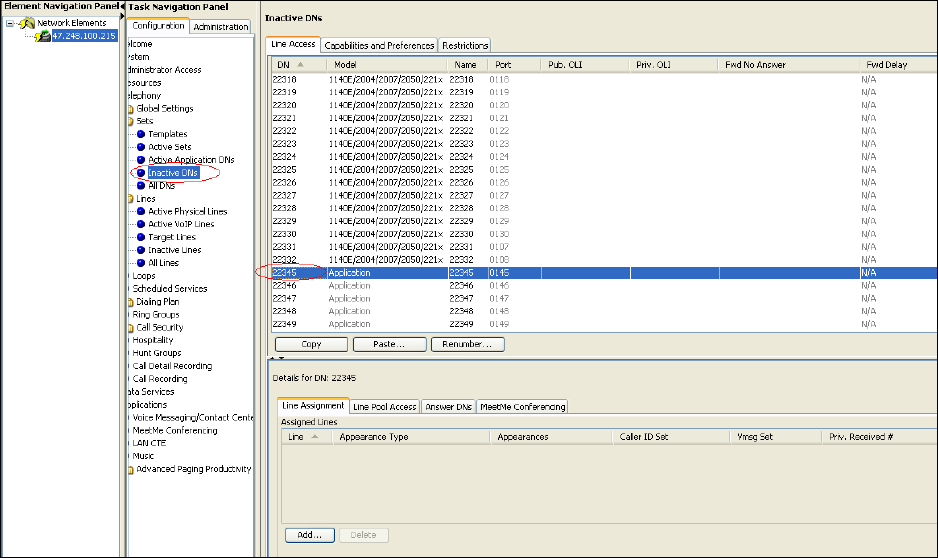Open All DNs via its bullet icon
The height and width of the screenshot is (558, 938).
[x=141, y=185]
